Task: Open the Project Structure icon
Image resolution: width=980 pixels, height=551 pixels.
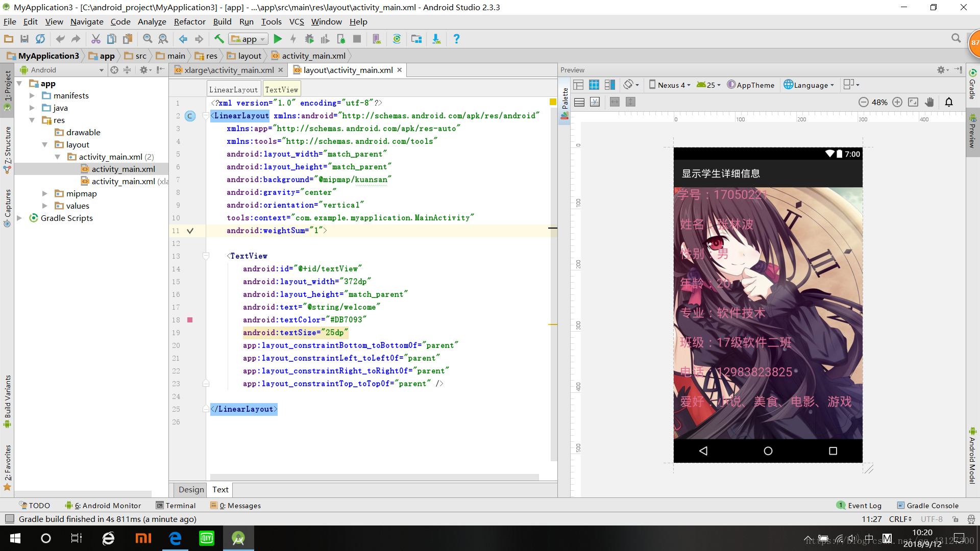Action: (416, 39)
